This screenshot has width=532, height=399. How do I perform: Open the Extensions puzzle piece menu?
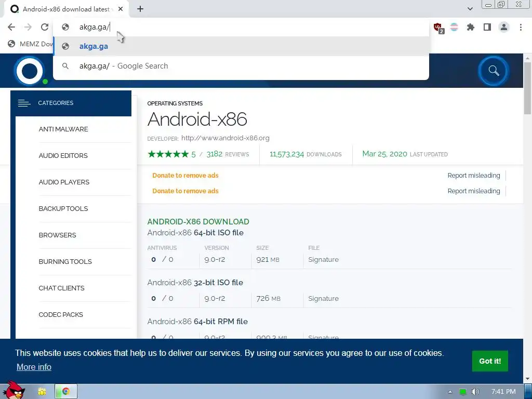pos(470,27)
